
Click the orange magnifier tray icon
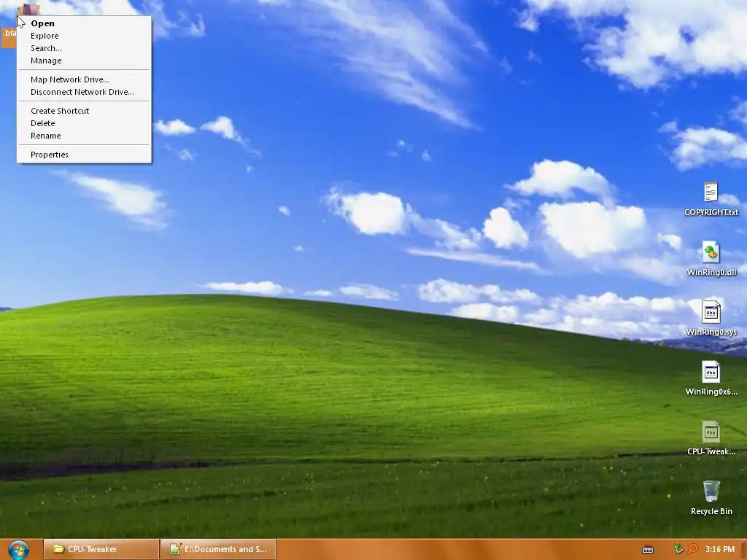click(x=692, y=549)
